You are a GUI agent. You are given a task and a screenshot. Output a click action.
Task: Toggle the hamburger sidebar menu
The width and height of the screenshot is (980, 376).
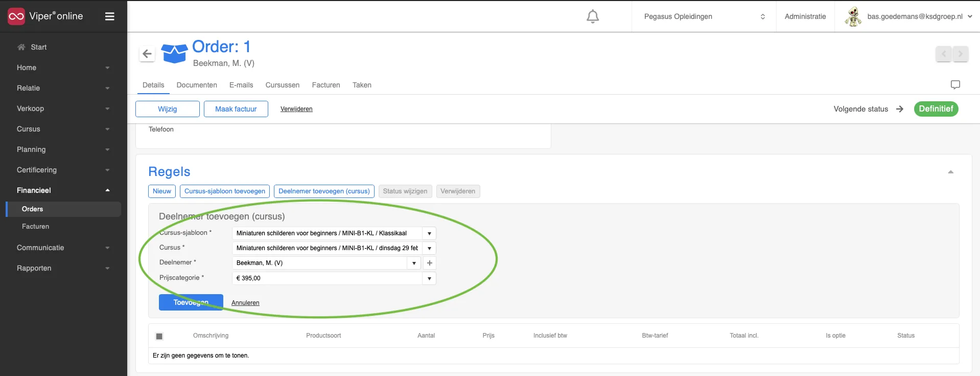[x=109, y=16]
